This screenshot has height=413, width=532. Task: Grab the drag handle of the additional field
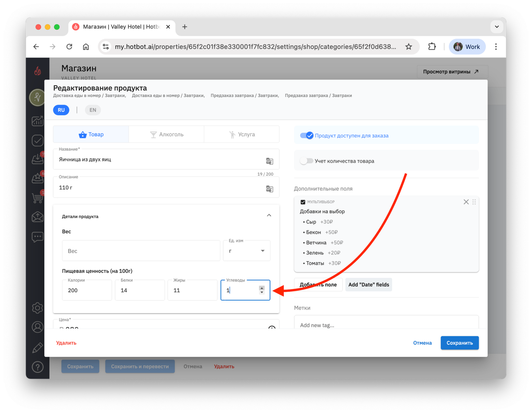pyautogui.click(x=474, y=202)
